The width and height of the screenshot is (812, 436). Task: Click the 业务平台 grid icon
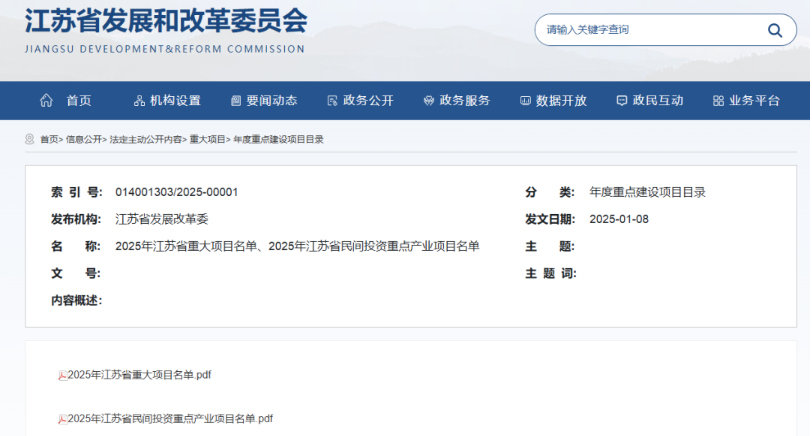718,100
